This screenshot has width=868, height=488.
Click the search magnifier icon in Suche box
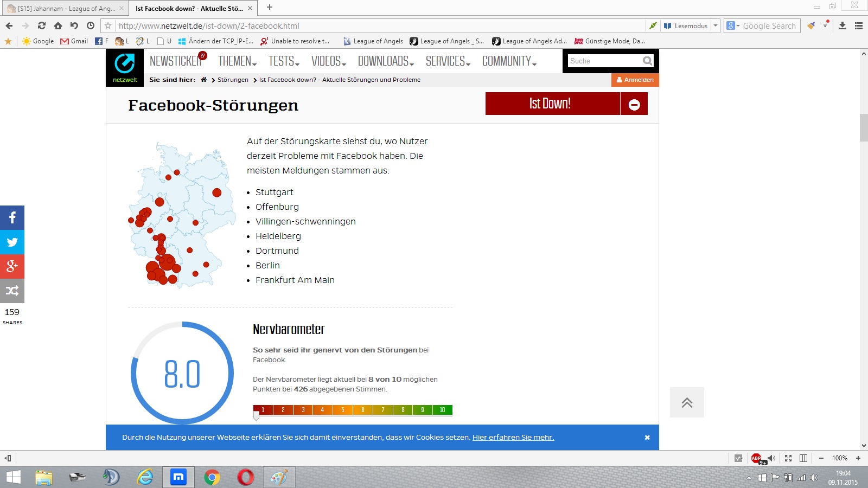(647, 61)
